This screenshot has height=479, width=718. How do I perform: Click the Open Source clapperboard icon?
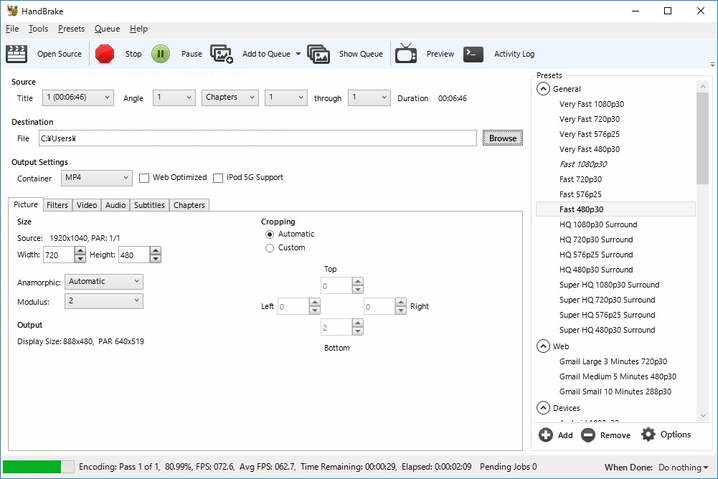[x=16, y=54]
